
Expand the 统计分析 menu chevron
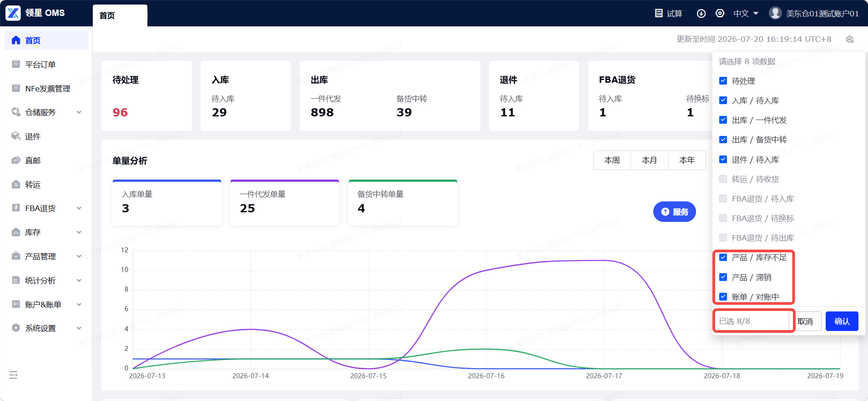click(79, 281)
